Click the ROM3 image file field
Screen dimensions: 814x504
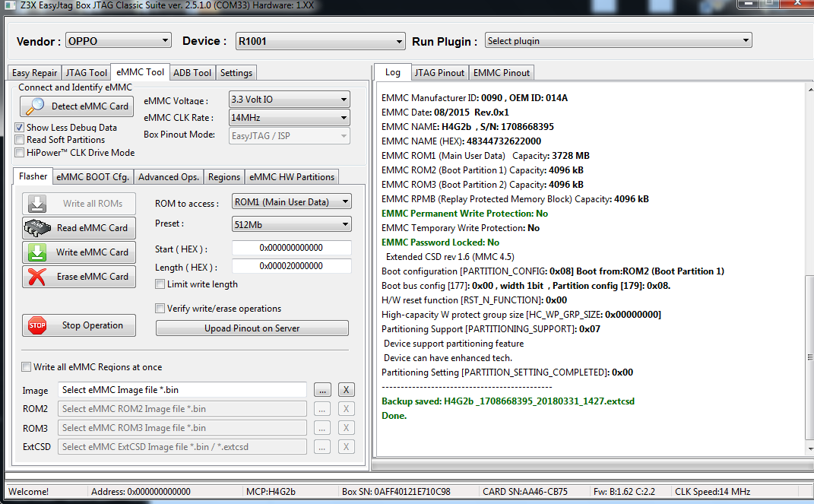[182, 428]
